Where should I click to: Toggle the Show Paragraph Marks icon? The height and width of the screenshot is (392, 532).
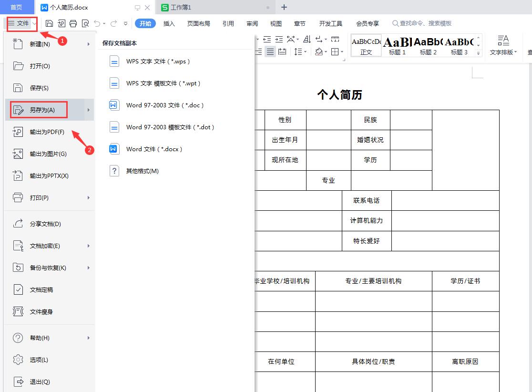coord(318,39)
